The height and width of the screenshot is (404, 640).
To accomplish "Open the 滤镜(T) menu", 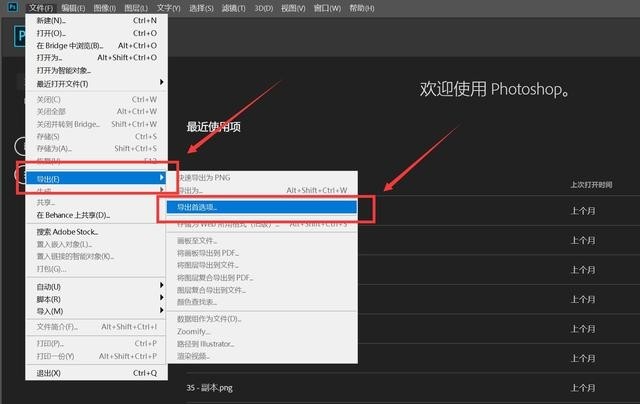I will coord(233,8).
